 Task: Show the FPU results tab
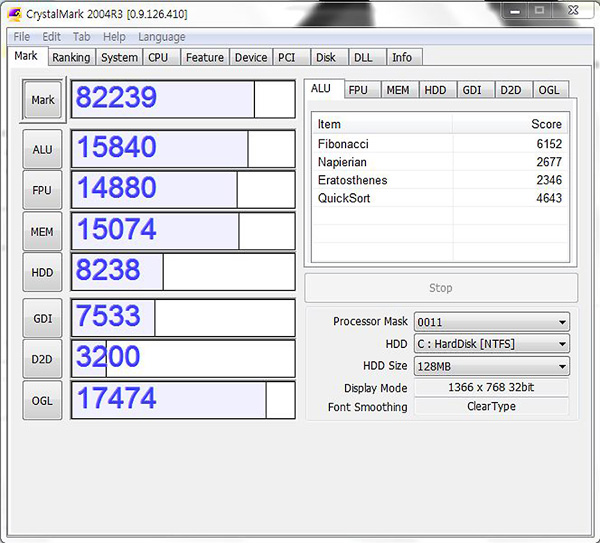pos(362,90)
